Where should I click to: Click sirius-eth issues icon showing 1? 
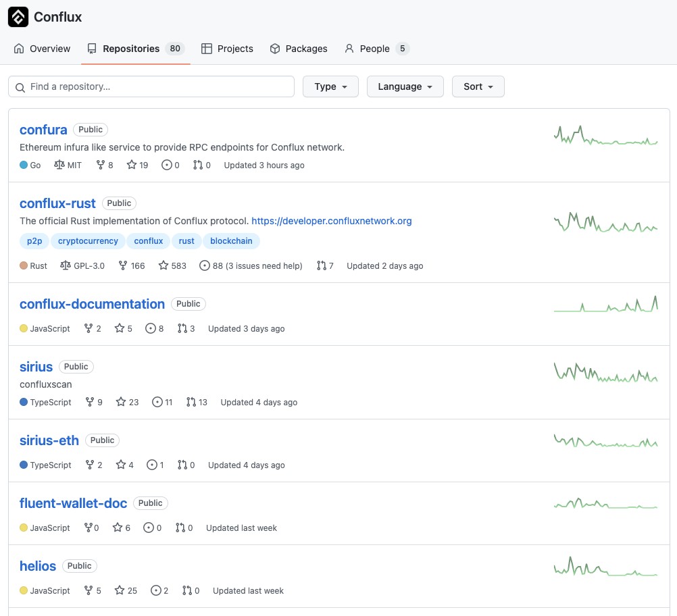pyautogui.click(x=152, y=465)
